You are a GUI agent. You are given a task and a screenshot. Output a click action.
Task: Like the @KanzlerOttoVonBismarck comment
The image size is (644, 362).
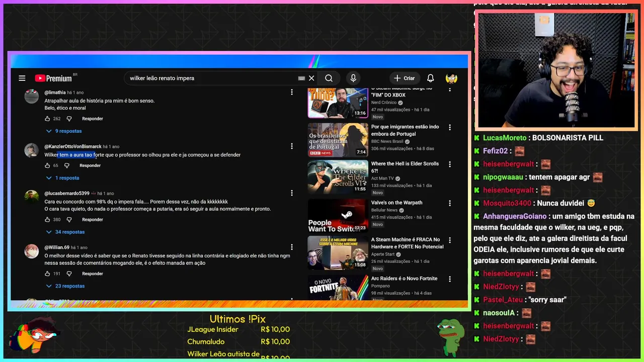(47, 165)
